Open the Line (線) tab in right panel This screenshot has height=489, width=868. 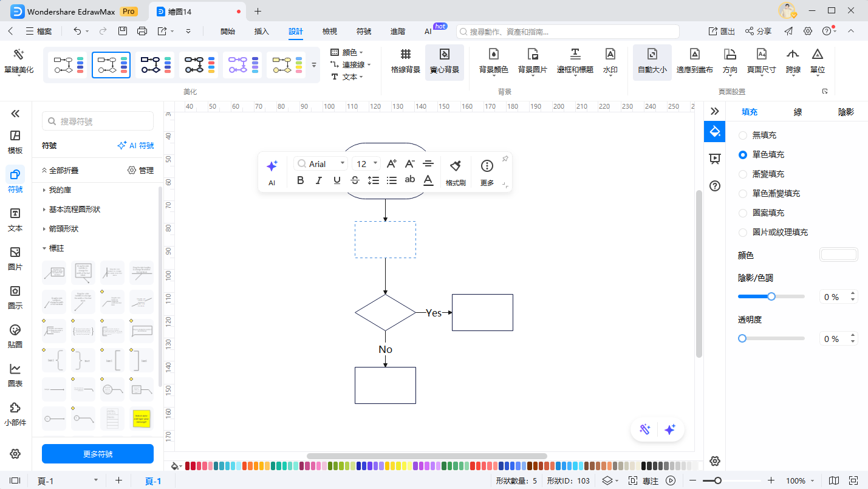798,112
